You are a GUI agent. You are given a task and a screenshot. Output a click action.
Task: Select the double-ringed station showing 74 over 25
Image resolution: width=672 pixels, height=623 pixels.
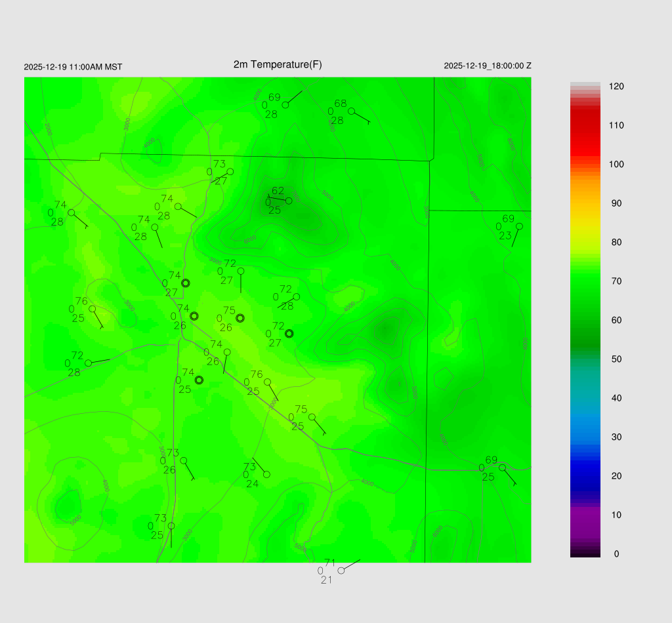point(199,380)
